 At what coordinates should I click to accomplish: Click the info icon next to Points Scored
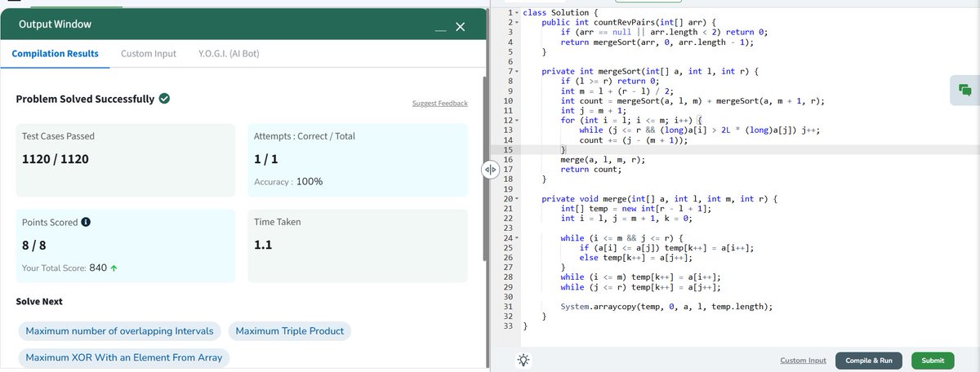[86, 222]
